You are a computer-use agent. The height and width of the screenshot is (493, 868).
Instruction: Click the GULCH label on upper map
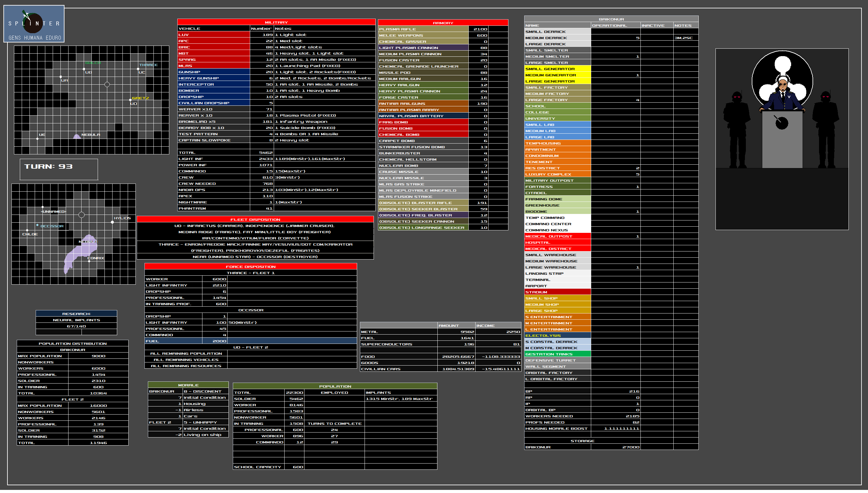click(x=93, y=63)
